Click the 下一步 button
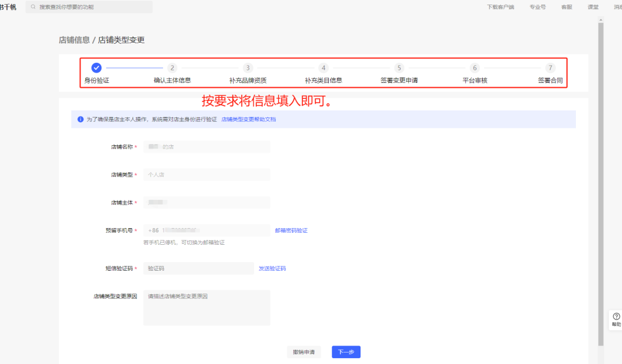The width and height of the screenshot is (622, 364). coord(346,351)
